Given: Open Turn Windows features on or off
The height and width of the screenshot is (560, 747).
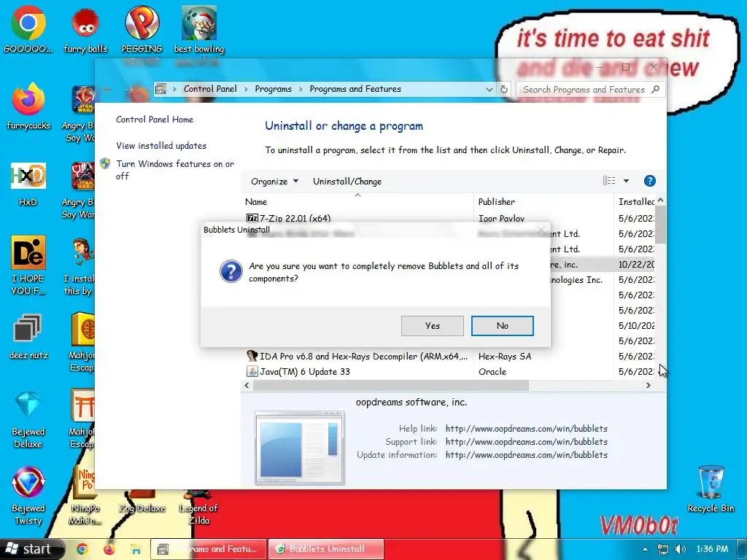Looking at the screenshot, I should (175, 170).
